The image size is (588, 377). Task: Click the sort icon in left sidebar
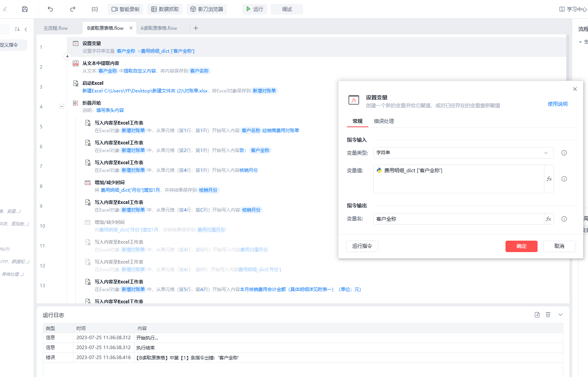pyautogui.click(x=17, y=29)
